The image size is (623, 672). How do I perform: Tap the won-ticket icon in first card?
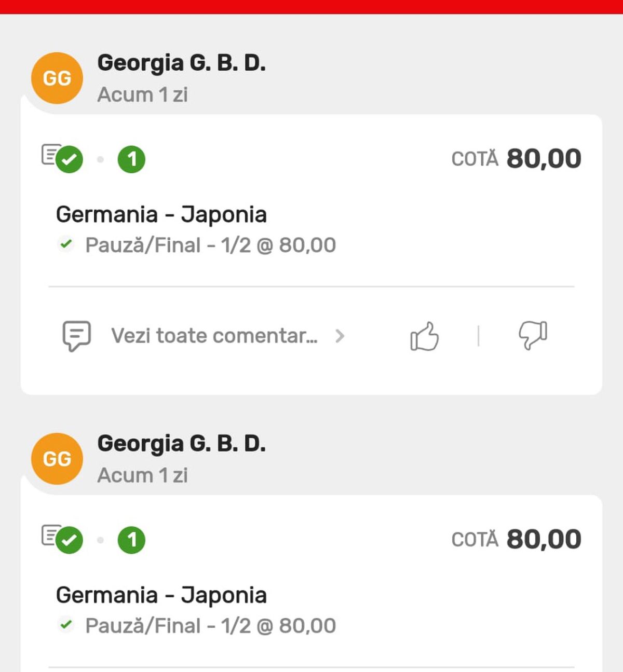tap(62, 158)
